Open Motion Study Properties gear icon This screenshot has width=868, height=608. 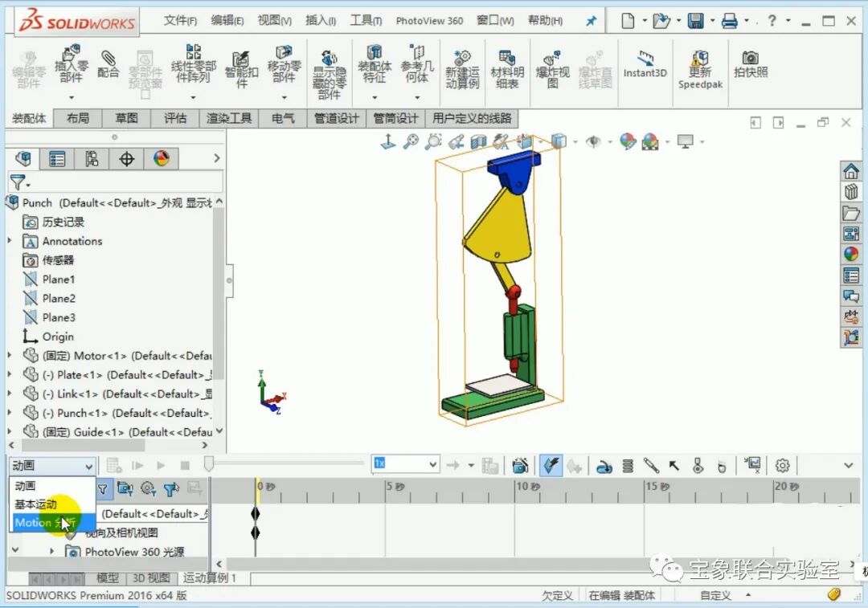pos(782,466)
